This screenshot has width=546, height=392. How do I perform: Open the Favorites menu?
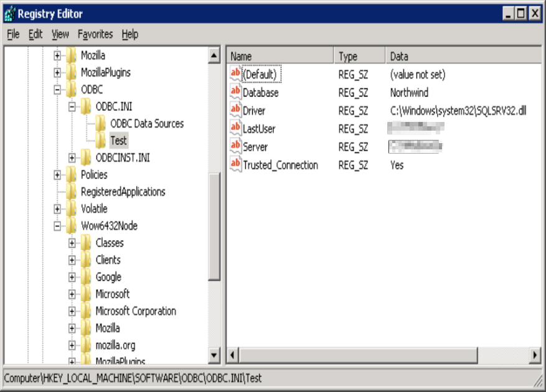(x=95, y=34)
